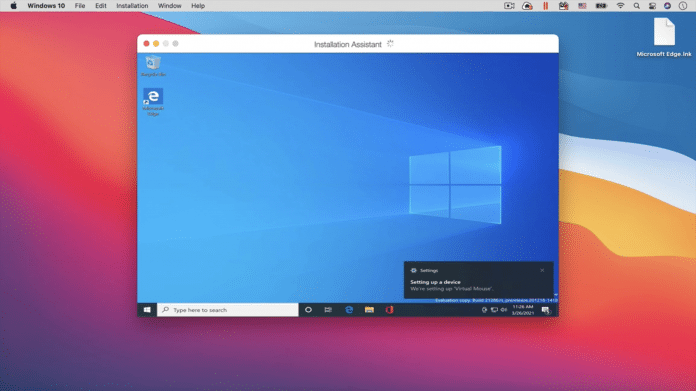Click the Settings gear in notification header

(x=413, y=270)
